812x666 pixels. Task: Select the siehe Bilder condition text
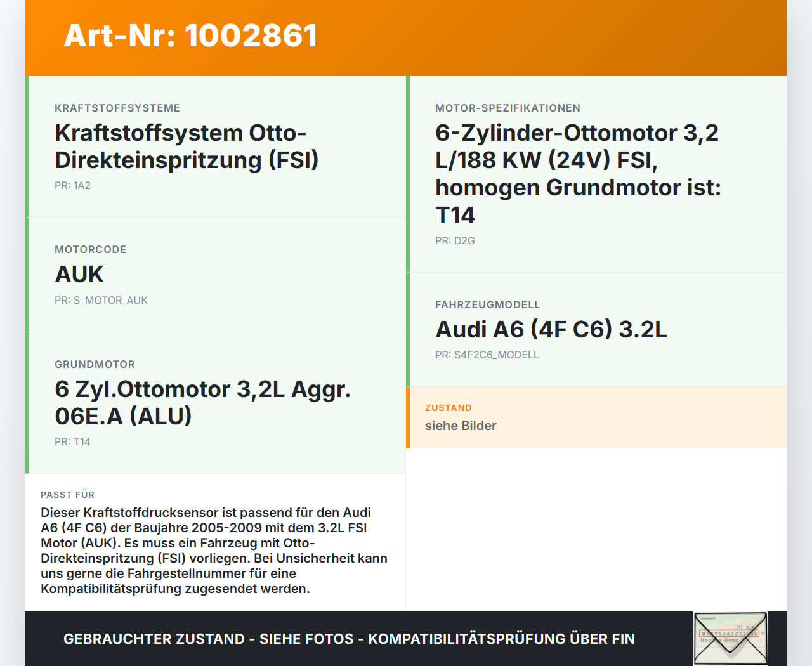coord(461,426)
